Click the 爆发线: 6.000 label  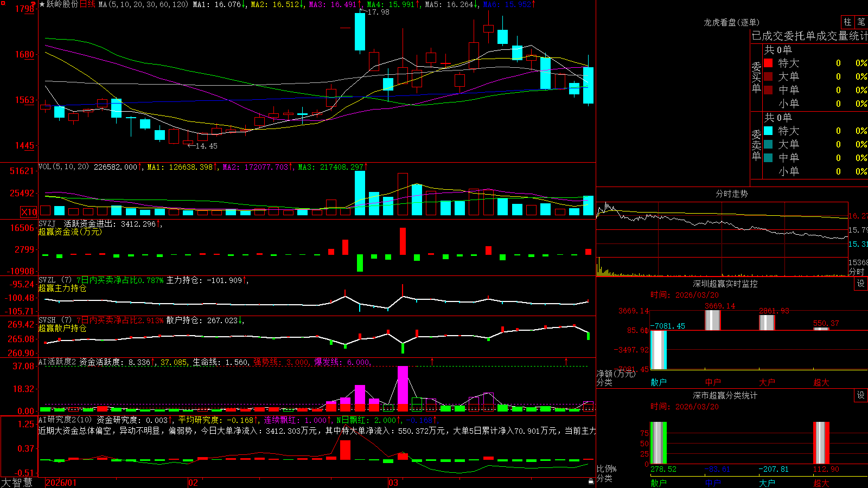(342, 362)
